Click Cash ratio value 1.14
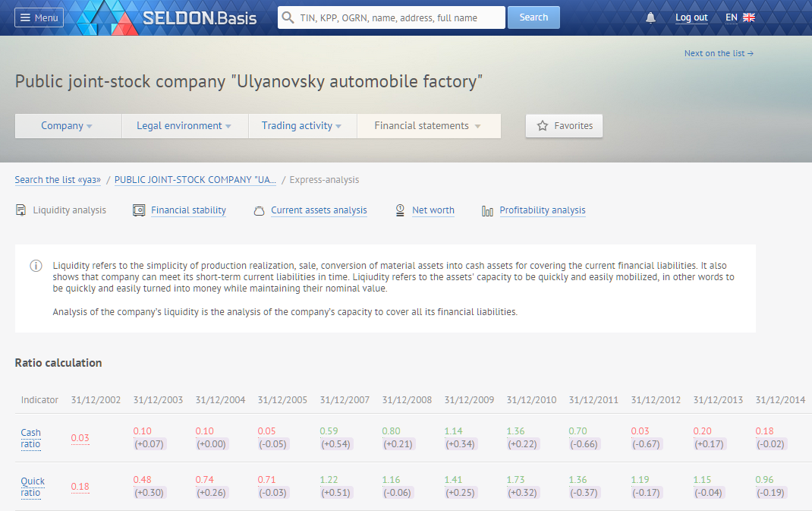Viewport: 812px width, 511px height. tap(453, 431)
